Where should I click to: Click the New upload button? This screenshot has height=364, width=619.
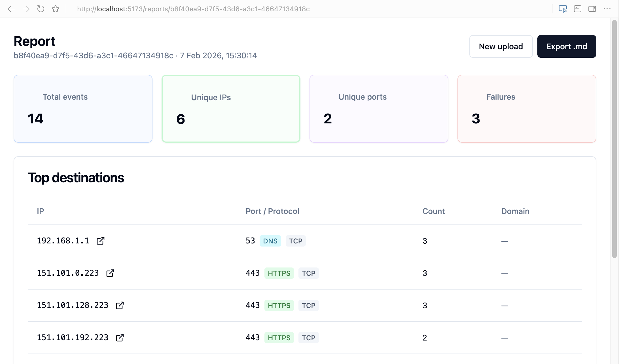click(x=501, y=46)
